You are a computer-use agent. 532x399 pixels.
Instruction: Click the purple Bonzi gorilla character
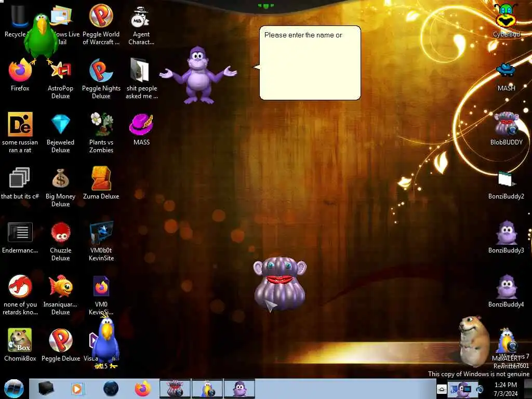pos(198,75)
